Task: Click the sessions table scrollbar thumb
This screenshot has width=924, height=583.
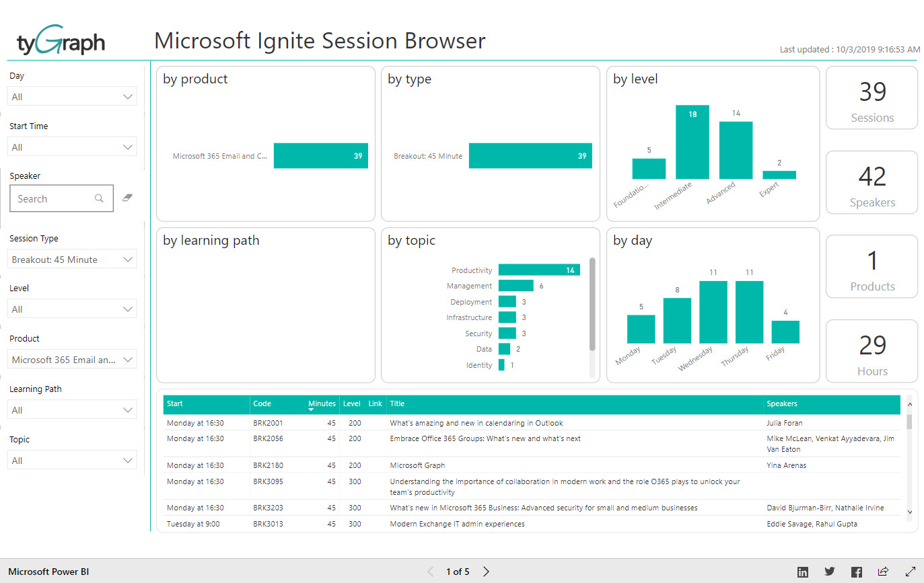Action: point(910,421)
